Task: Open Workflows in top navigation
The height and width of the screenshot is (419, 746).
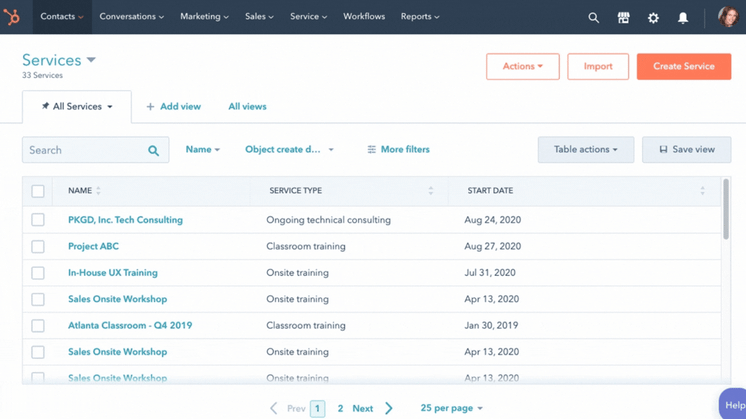Action: (x=364, y=17)
